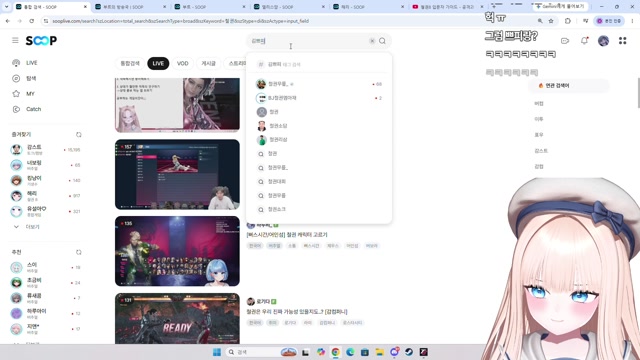The image size is (640, 360).
Task: Open stream title about 철권 캐릭터 고르기
Action: [x=287, y=235]
